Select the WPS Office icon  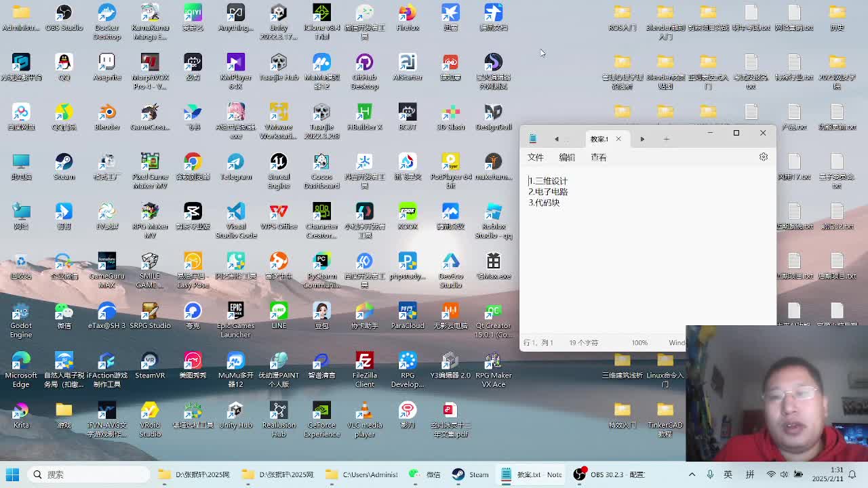[279, 217]
